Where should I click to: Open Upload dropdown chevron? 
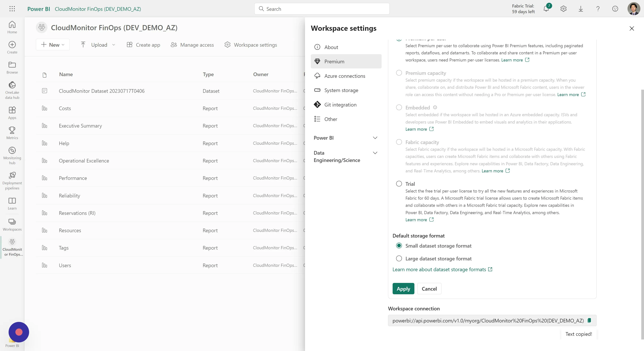click(113, 45)
